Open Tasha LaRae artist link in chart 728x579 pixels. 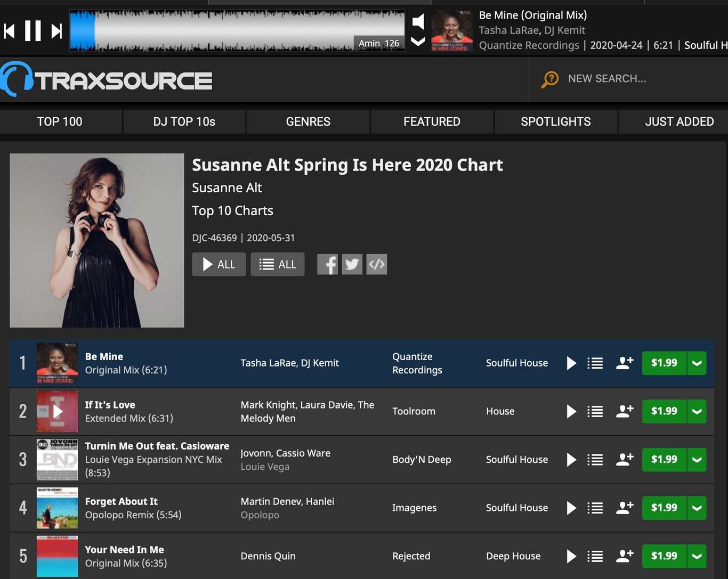268,363
